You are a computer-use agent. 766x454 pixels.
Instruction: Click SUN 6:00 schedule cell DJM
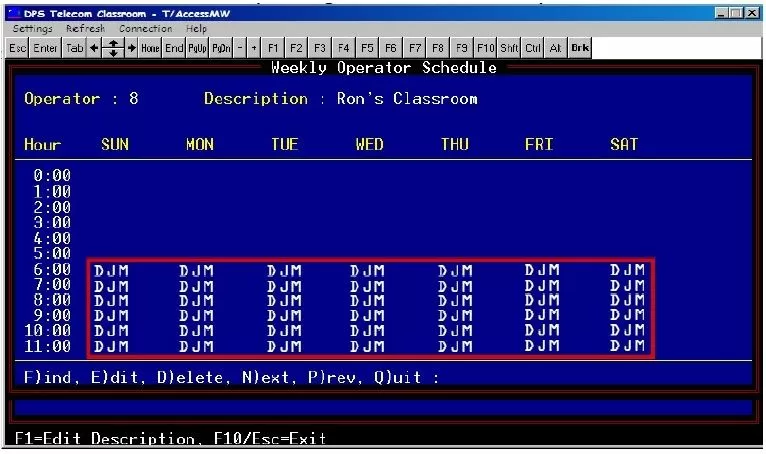point(112,270)
